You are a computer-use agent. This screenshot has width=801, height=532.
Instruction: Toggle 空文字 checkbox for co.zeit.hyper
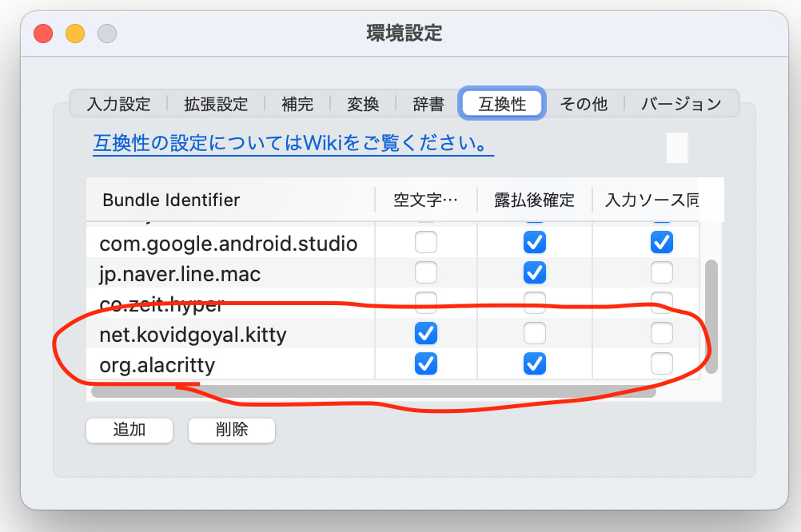pos(425,303)
